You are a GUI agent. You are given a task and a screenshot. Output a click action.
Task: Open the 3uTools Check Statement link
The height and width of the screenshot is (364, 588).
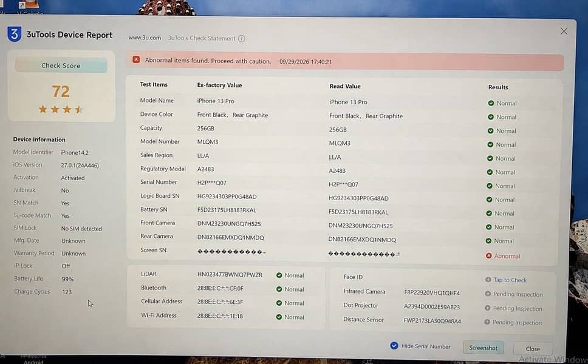point(202,38)
